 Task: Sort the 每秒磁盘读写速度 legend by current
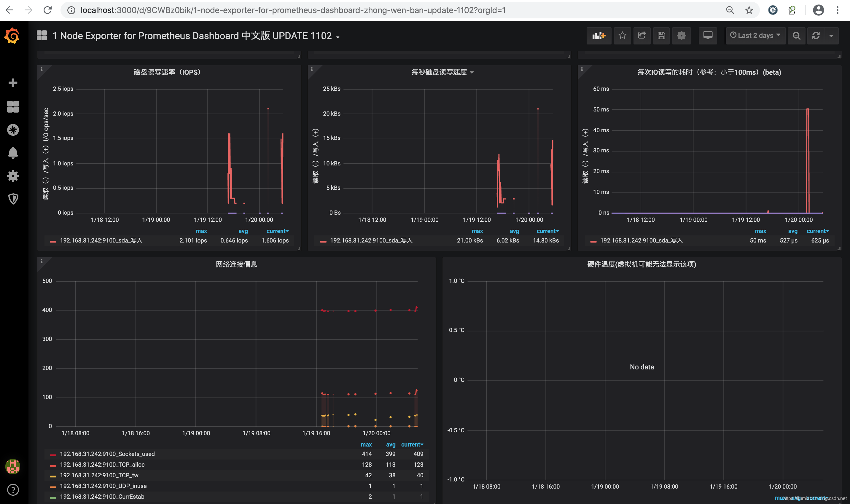(548, 231)
